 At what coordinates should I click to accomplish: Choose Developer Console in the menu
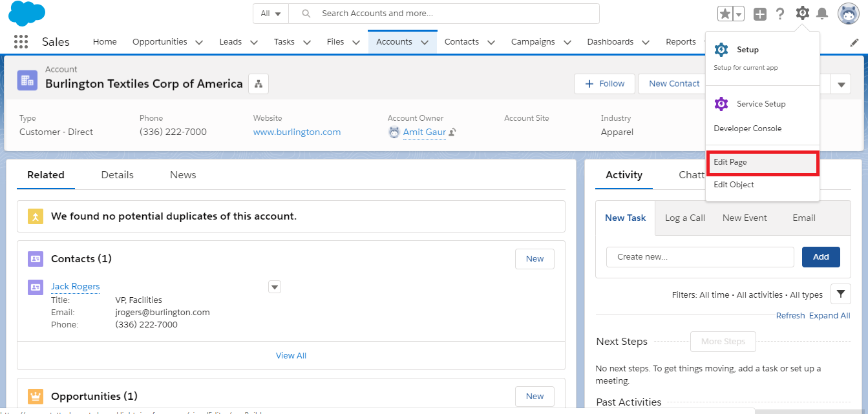[x=747, y=129]
